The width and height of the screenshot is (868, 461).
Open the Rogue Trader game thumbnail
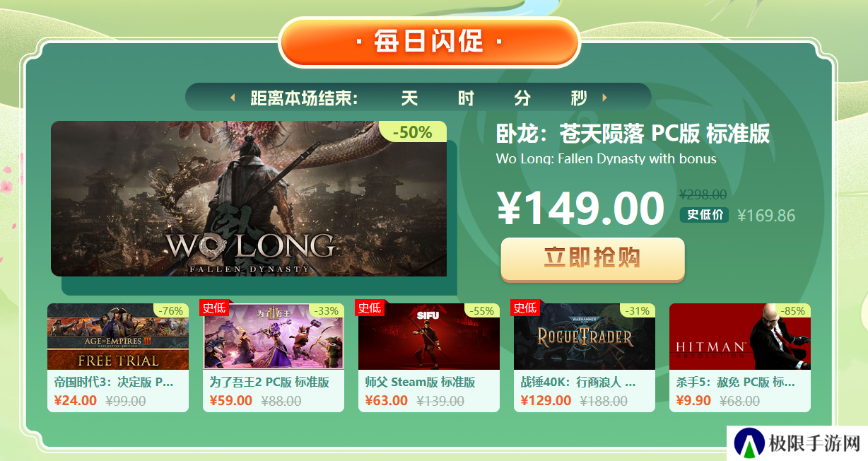585,337
